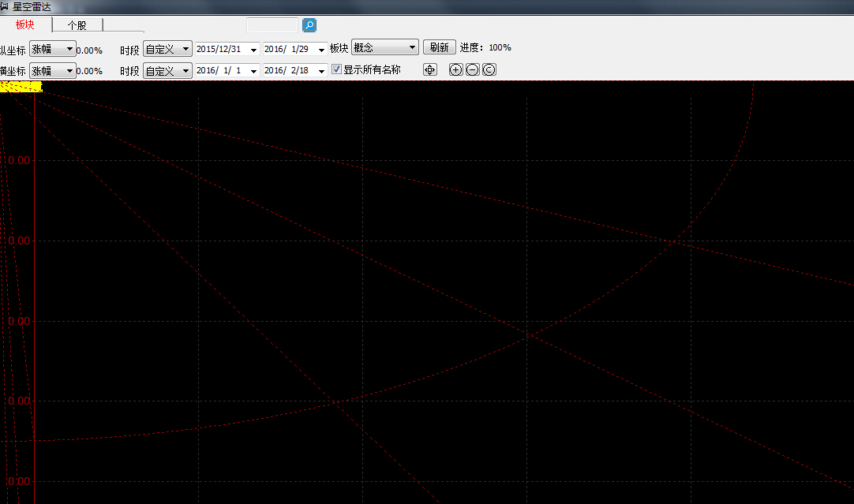
Task: Toggle the 显示所有名称 checkbox
Action: point(337,69)
